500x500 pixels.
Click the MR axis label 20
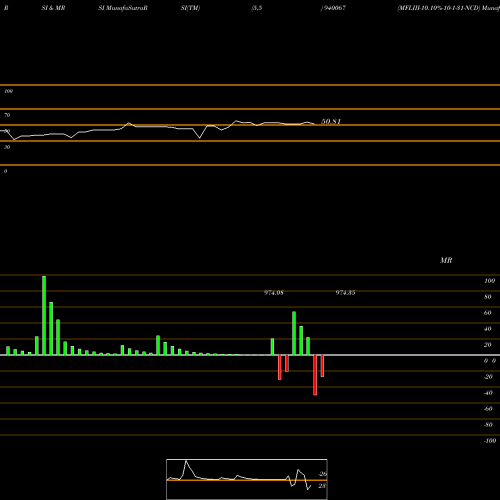pyautogui.click(x=488, y=345)
